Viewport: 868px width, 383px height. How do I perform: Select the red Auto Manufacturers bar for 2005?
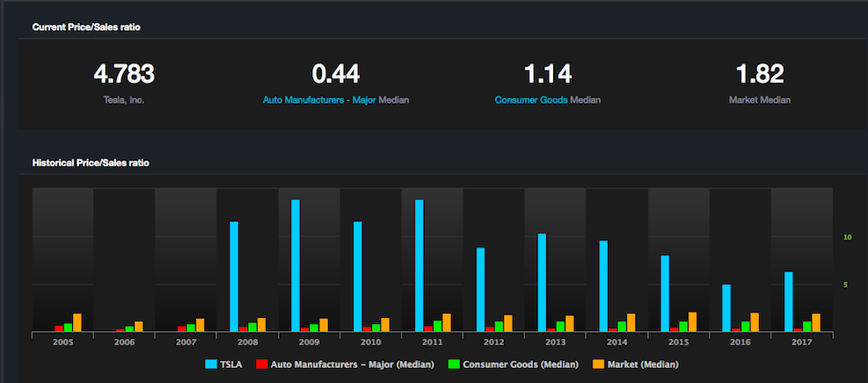click(x=59, y=328)
